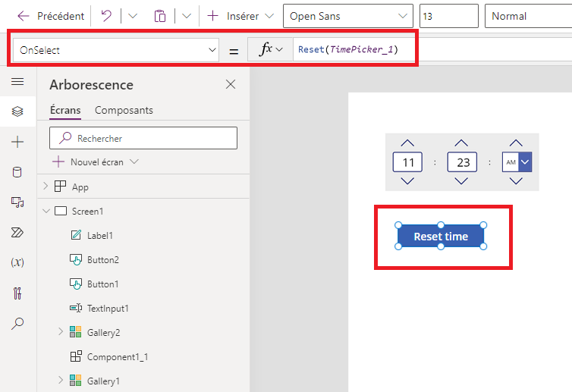Switch to the Composants tab

[x=124, y=110]
